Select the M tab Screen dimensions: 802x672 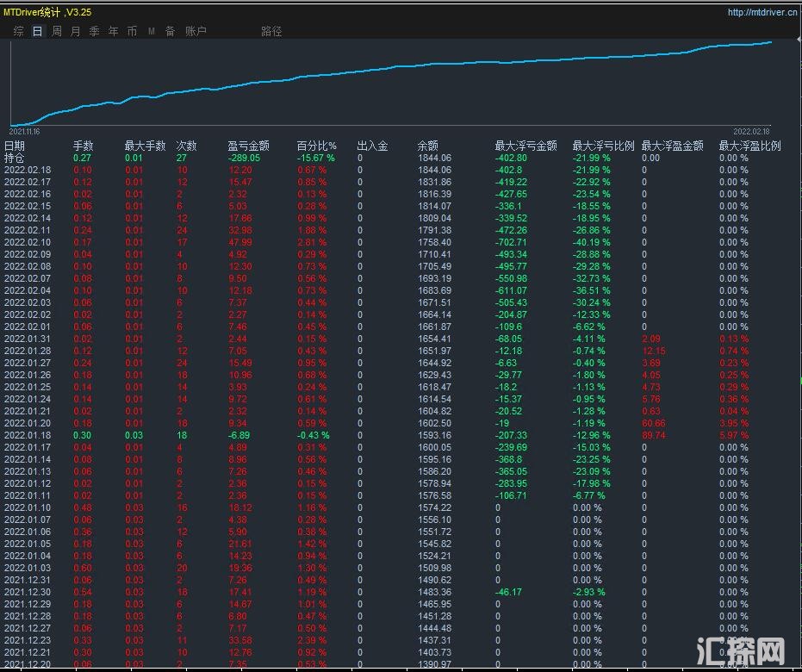[x=152, y=31]
